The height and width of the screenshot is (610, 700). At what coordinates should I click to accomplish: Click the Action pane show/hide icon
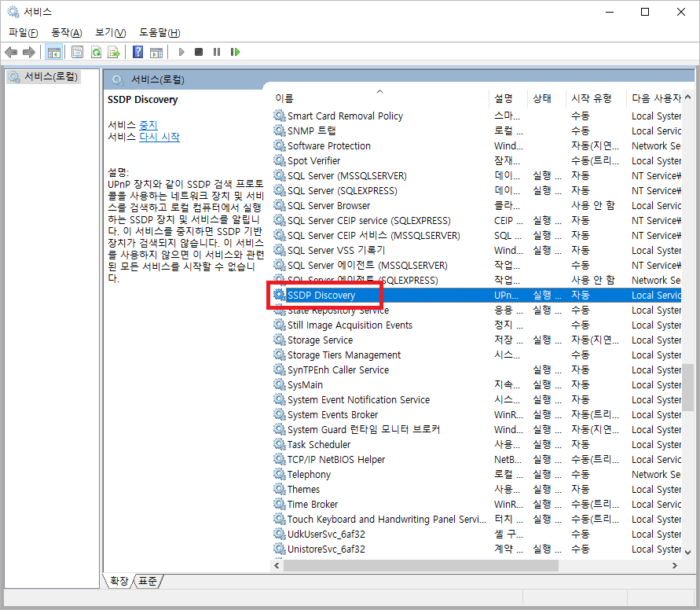point(156,52)
